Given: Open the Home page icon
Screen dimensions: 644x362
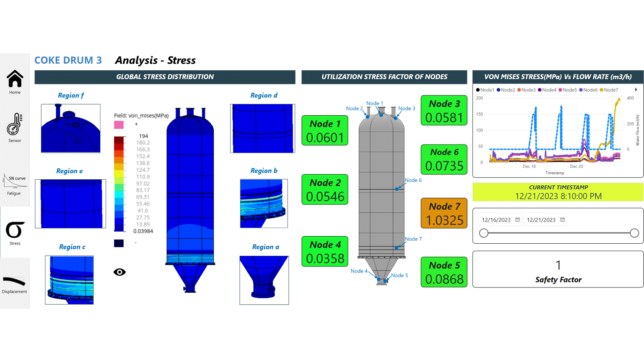Looking at the screenshot, I should pyautogui.click(x=15, y=79).
